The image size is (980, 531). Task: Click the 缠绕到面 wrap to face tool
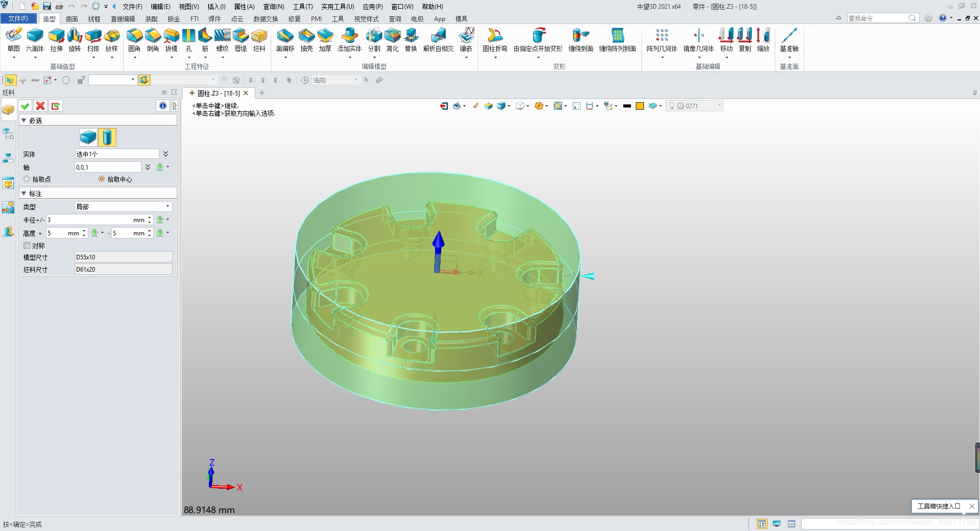point(581,40)
